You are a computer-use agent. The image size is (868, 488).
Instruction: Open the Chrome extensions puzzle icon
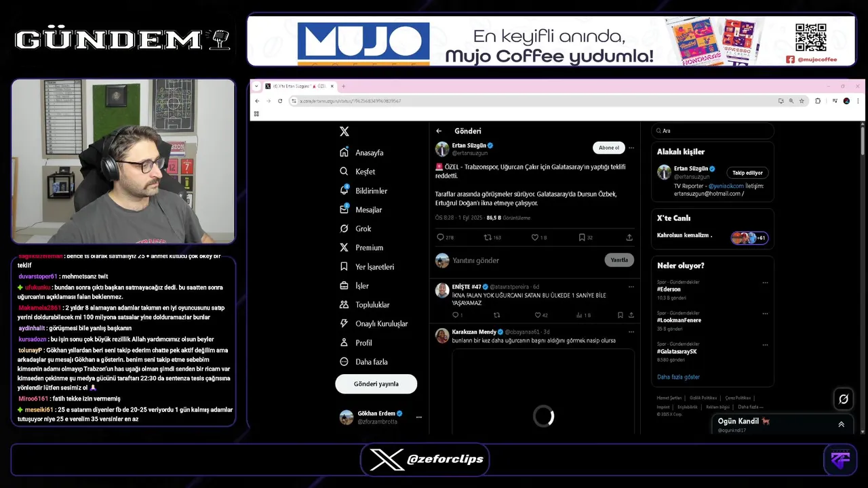pos(817,101)
